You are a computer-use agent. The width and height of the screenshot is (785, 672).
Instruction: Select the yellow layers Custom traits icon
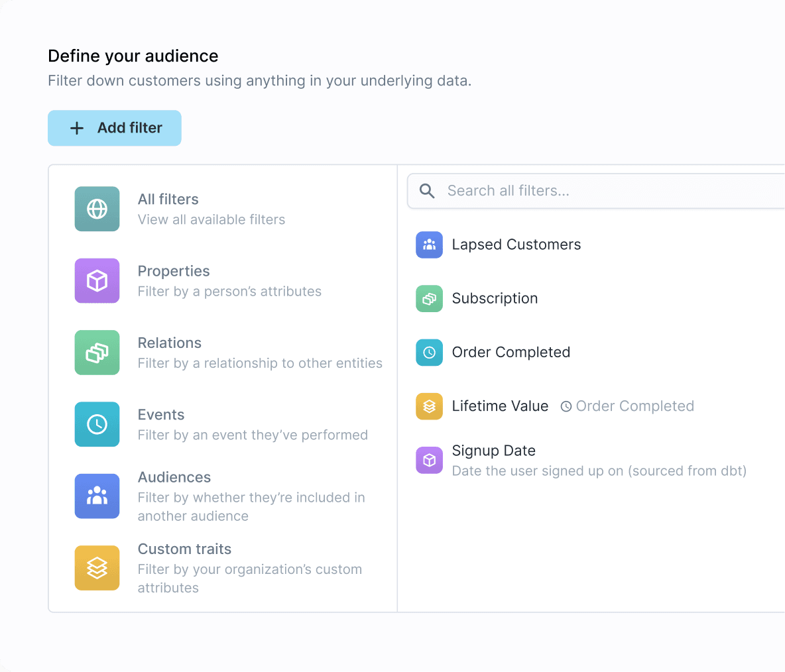[x=97, y=568]
